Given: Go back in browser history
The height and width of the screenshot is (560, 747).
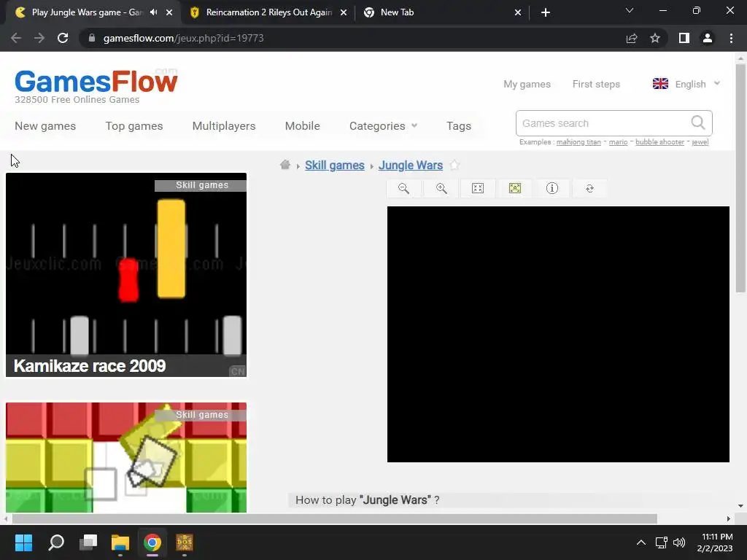Looking at the screenshot, I should pos(16,38).
